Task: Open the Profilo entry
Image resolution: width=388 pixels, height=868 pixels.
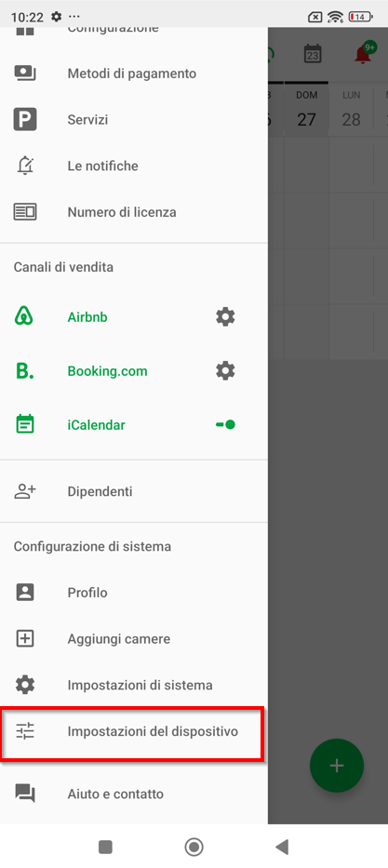Action: [x=134, y=593]
